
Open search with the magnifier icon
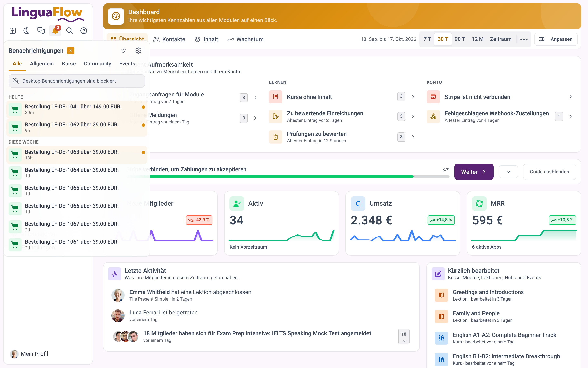[x=69, y=31]
